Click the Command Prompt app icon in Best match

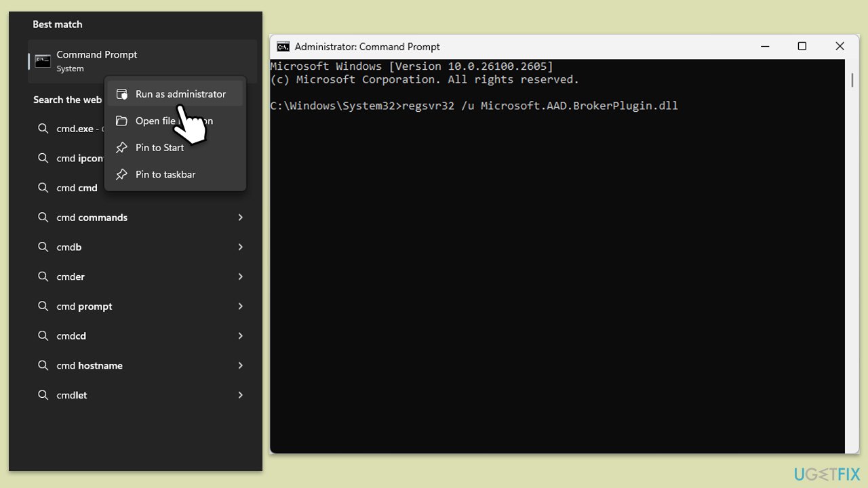click(x=43, y=61)
